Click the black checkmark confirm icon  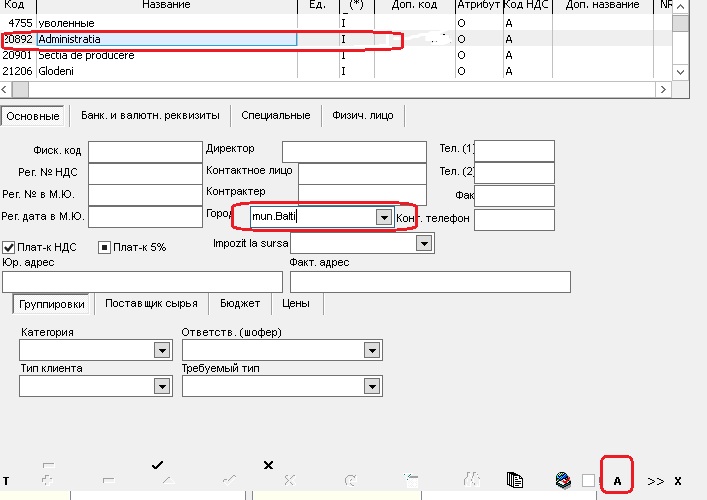click(x=157, y=465)
